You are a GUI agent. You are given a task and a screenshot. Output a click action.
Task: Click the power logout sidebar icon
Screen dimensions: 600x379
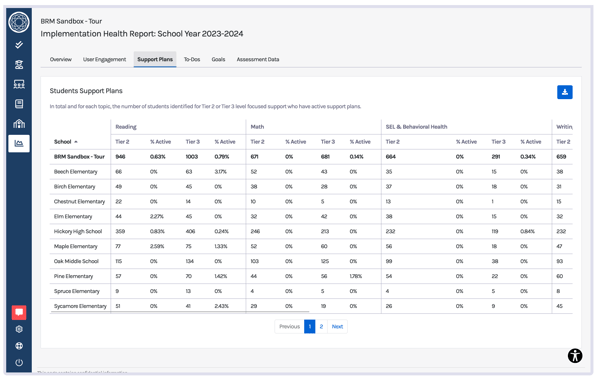click(x=19, y=363)
